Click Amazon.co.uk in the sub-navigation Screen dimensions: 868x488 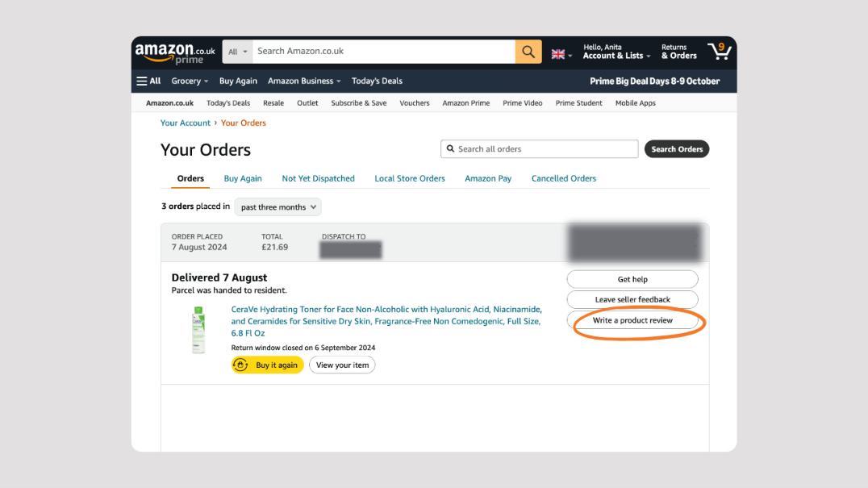point(169,103)
